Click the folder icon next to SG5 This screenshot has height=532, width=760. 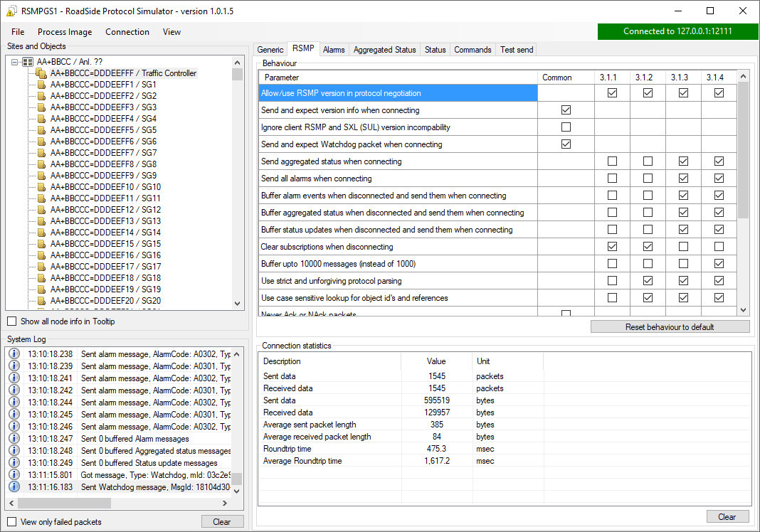(41, 130)
